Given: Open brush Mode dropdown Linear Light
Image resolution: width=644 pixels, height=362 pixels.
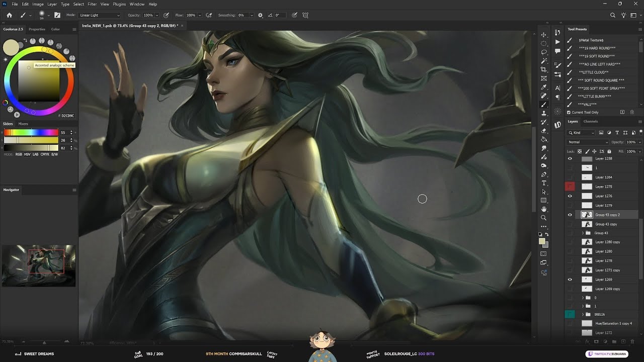Looking at the screenshot, I should click(100, 15).
